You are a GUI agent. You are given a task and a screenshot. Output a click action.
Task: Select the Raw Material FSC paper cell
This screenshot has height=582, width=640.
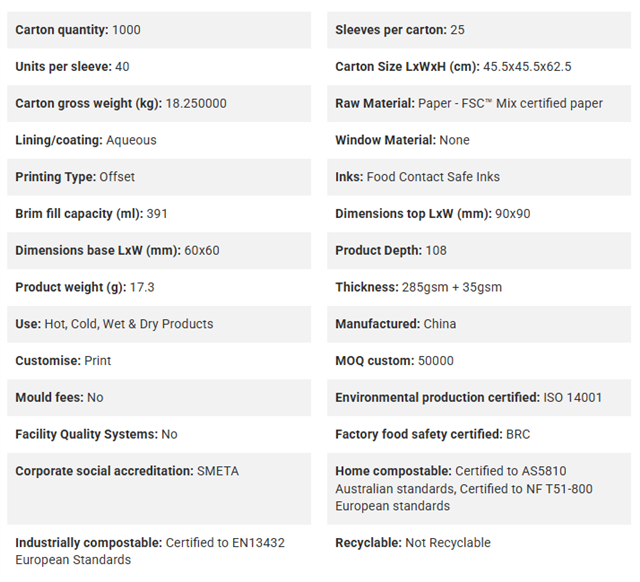coord(479,104)
